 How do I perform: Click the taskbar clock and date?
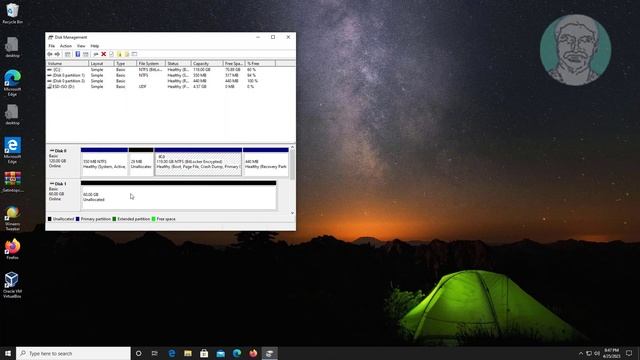pyautogui.click(x=611, y=353)
